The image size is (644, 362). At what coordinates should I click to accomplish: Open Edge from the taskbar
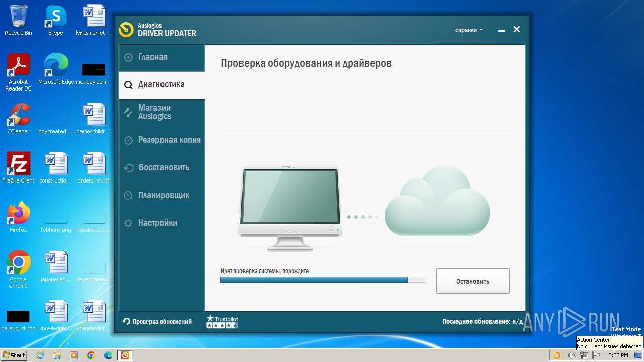[108, 355]
